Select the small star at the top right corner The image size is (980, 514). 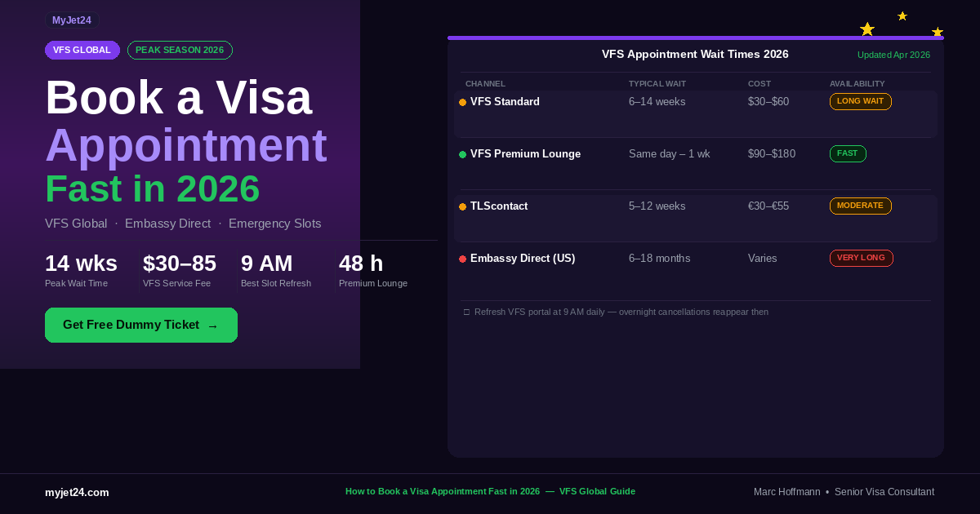(902, 15)
